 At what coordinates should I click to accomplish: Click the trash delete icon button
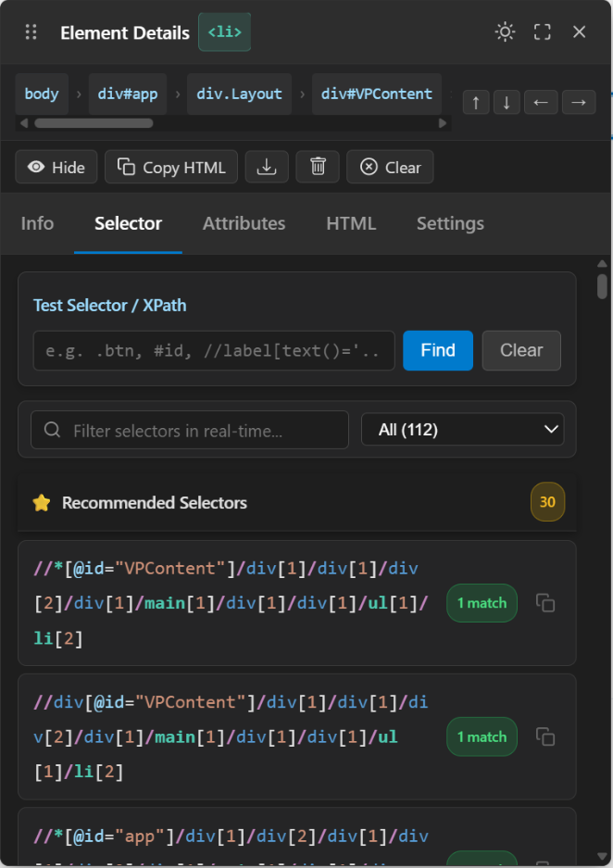point(318,167)
